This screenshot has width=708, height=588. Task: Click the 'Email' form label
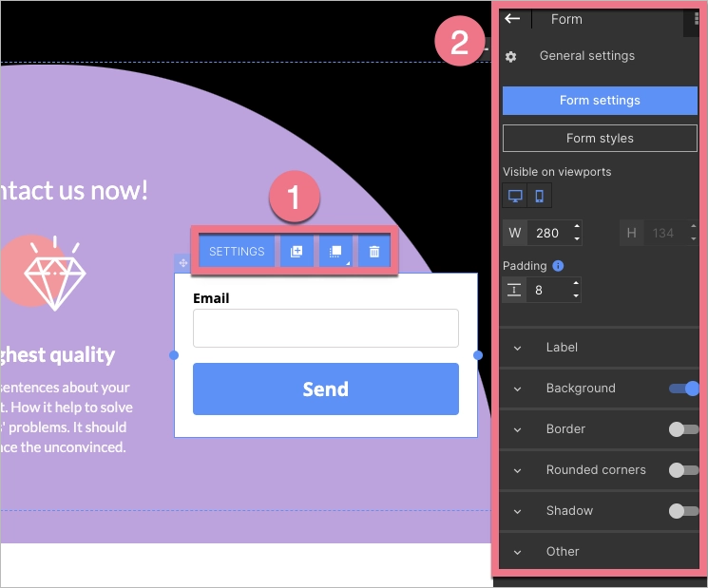(x=211, y=298)
